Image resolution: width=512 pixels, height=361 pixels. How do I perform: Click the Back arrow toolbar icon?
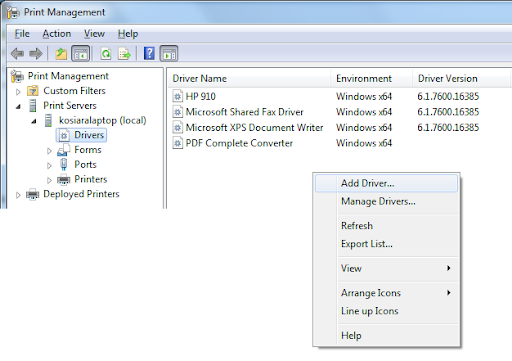click(17, 53)
